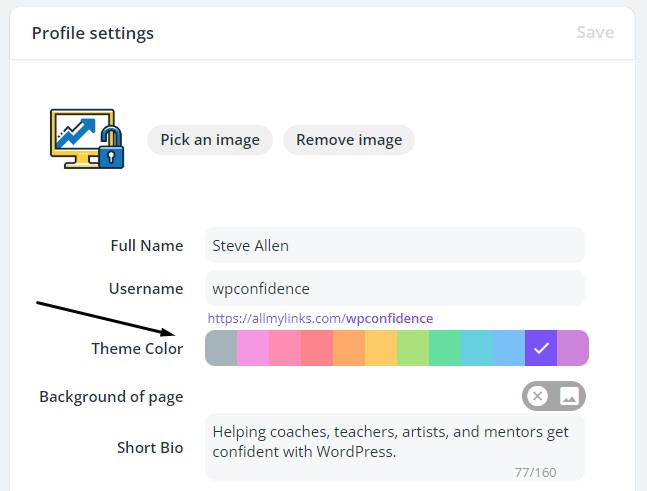Click the Remove image button
This screenshot has height=491, width=647.
point(349,140)
